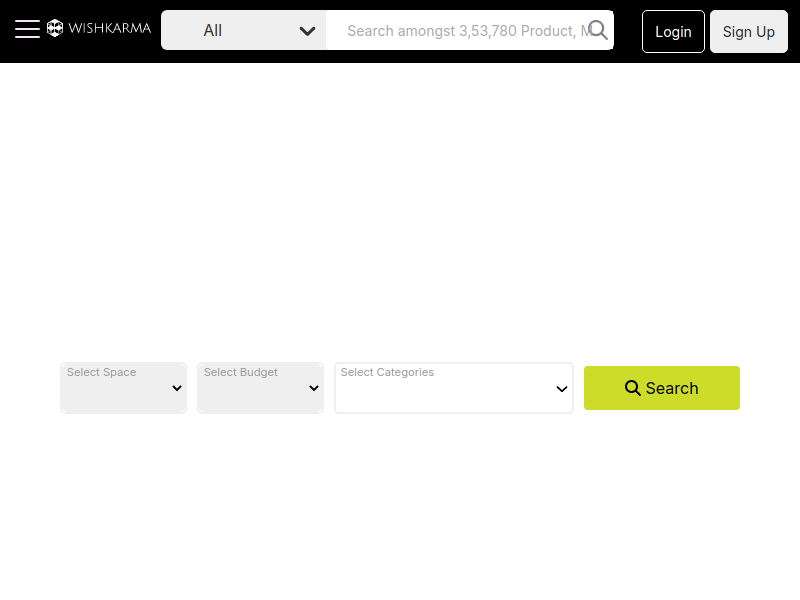
Task: Click the Wishkarma cube logo icon
Action: click(x=55, y=28)
